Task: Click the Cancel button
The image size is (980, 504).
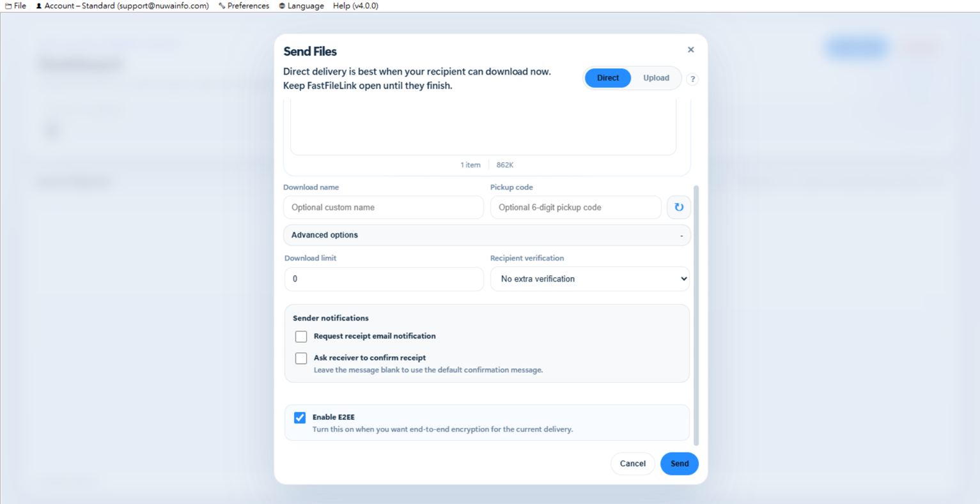Action: coord(632,464)
